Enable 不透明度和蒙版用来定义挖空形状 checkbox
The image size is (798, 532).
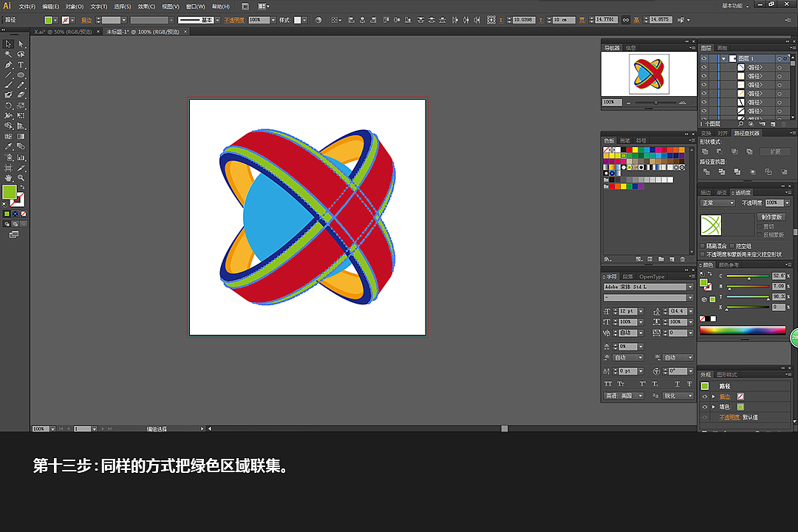point(703,254)
